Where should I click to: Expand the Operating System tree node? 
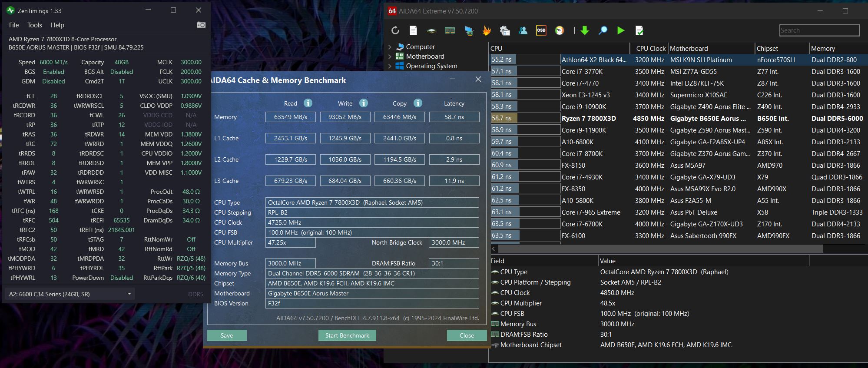pyautogui.click(x=390, y=66)
